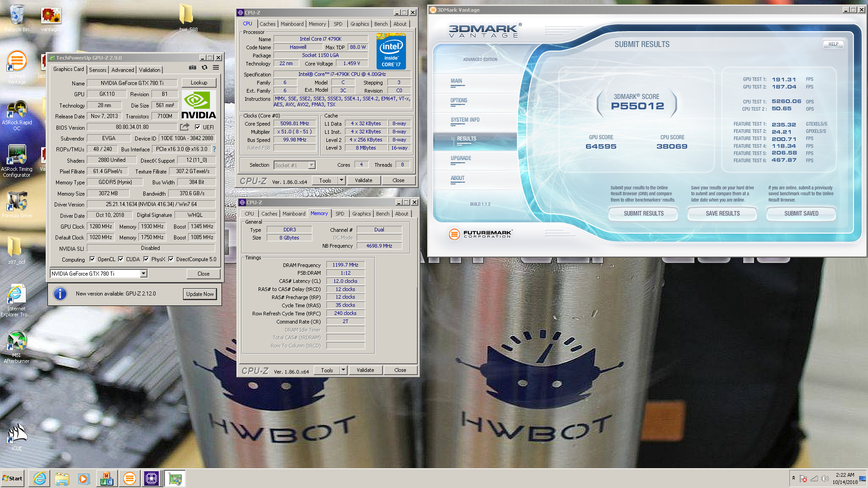The width and height of the screenshot is (868, 488).
Task: Launch ASRock Timing Configurator shortcut
Action: pyautogui.click(x=17, y=161)
